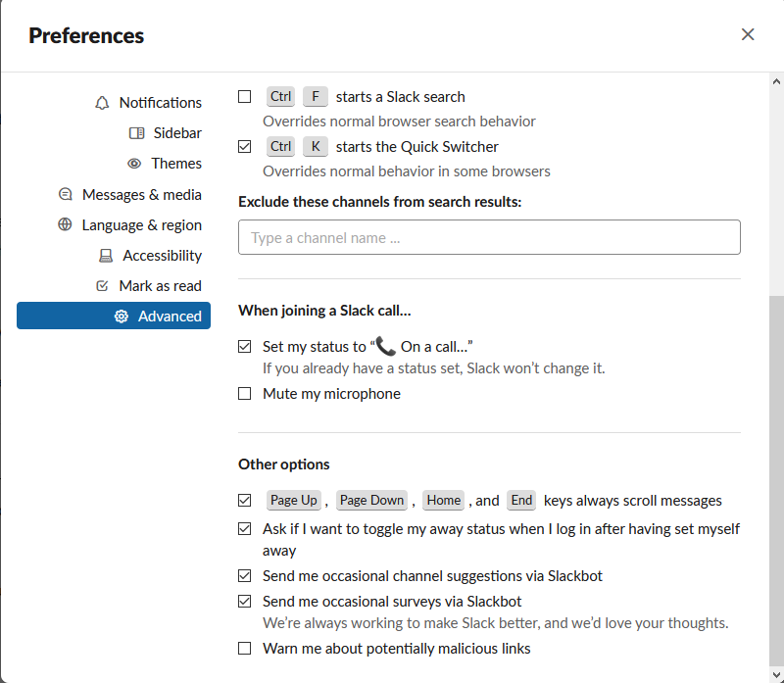This screenshot has height=683, width=784.
Task: Uncheck Set my status to On a call
Action: [x=244, y=347]
